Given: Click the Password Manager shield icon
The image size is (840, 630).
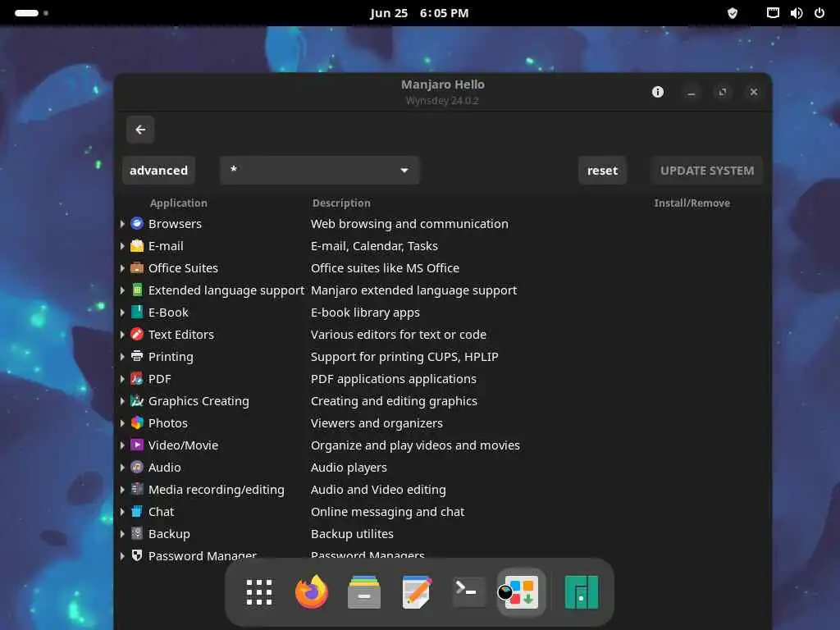Looking at the screenshot, I should coord(137,555).
